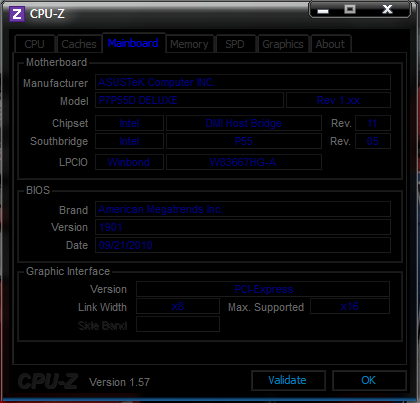Switch to the CPU tab
Screen dimensions: 420x403
point(35,44)
